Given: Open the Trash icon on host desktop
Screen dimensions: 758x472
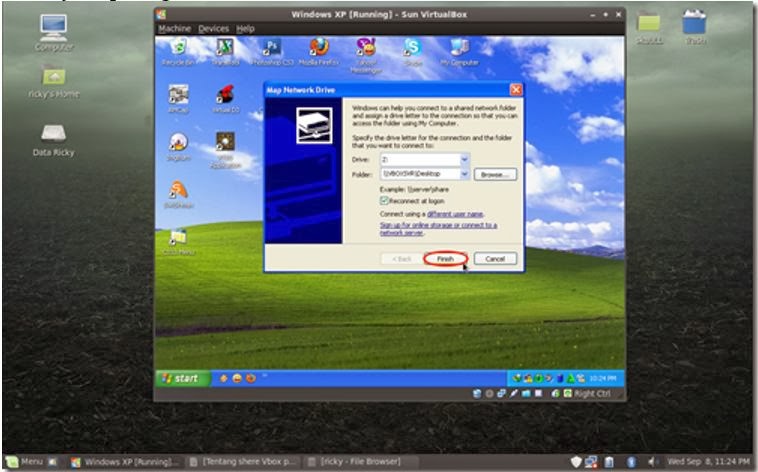Looking at the screenshot, I should pos(695,28).
